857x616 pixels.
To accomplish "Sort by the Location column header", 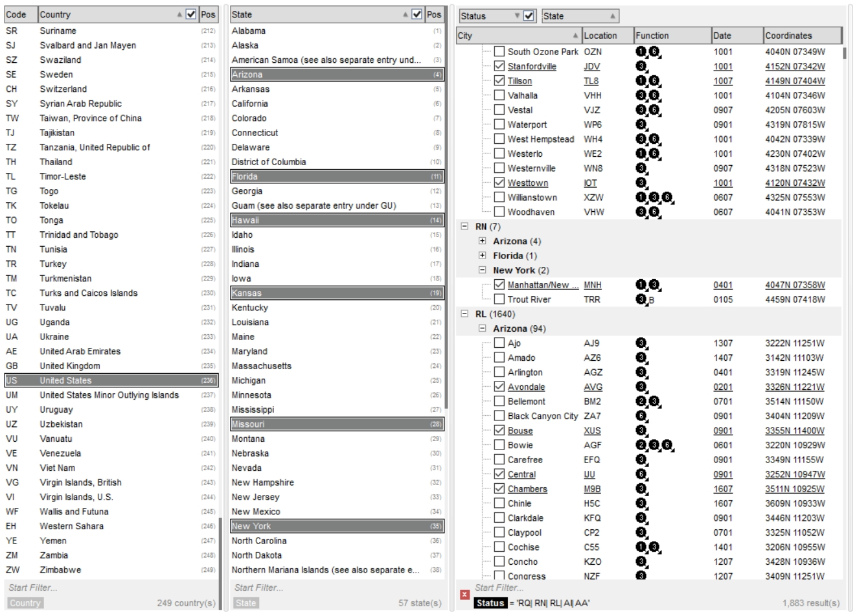I will point(608,36).
